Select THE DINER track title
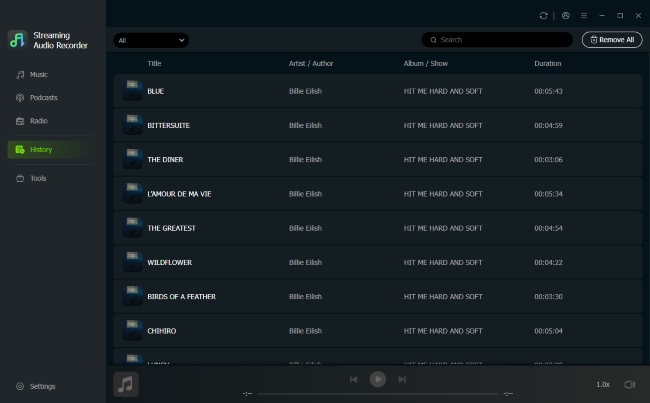 click(165, 160)
